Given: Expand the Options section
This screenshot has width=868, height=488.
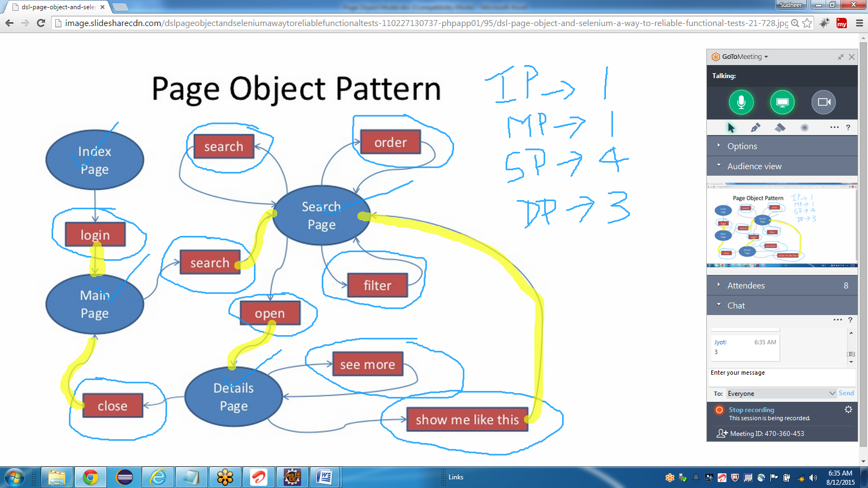Looking at the screenshot, I should 742,146.
